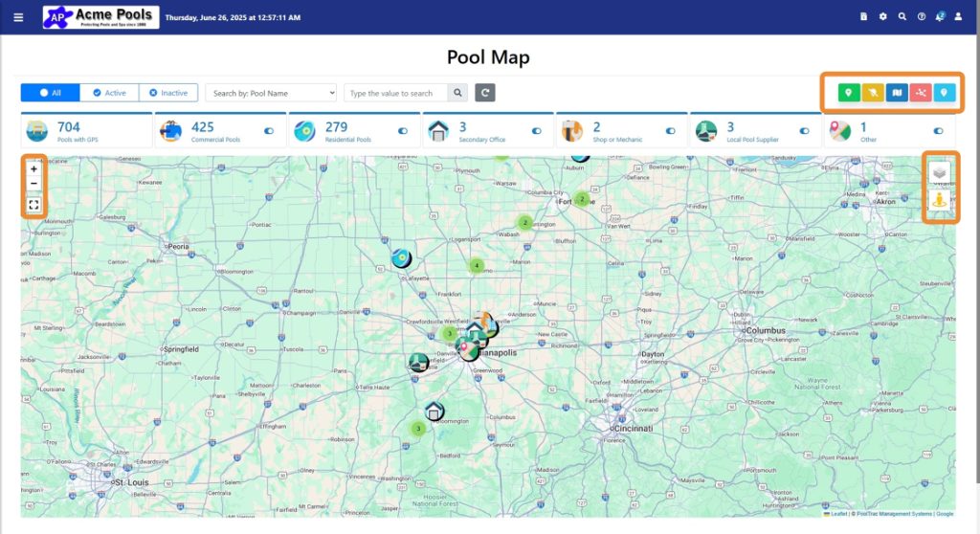980x534 pixels.
Task: Click the supplier marker near Danville
Action: [x=418, y=362]
